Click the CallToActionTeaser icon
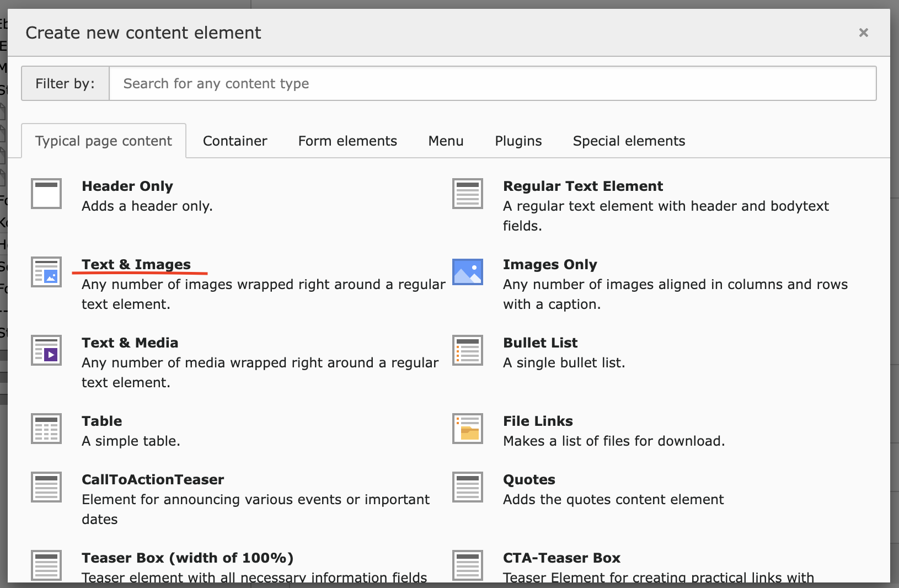The height and width of the screenshot is (588, 899). tap(46, 487)
